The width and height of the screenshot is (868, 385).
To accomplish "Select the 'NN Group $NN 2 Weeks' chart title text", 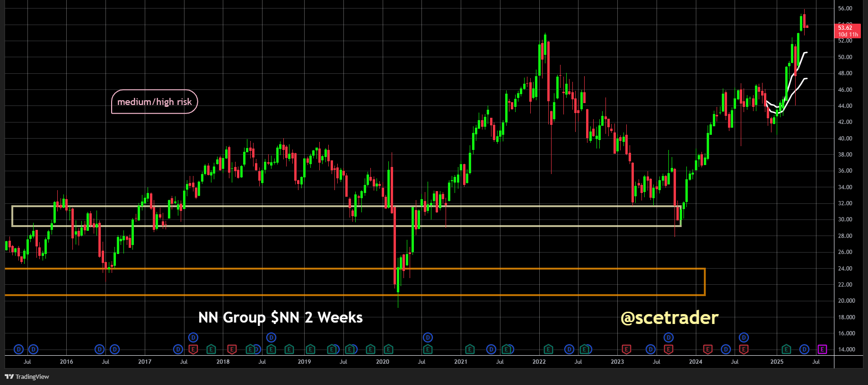I will coord(281,317).
